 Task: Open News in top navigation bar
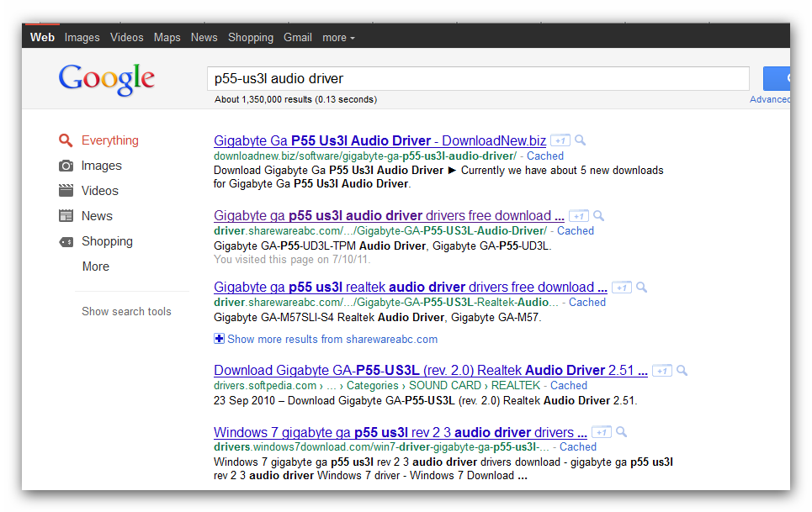click(204, 37)
